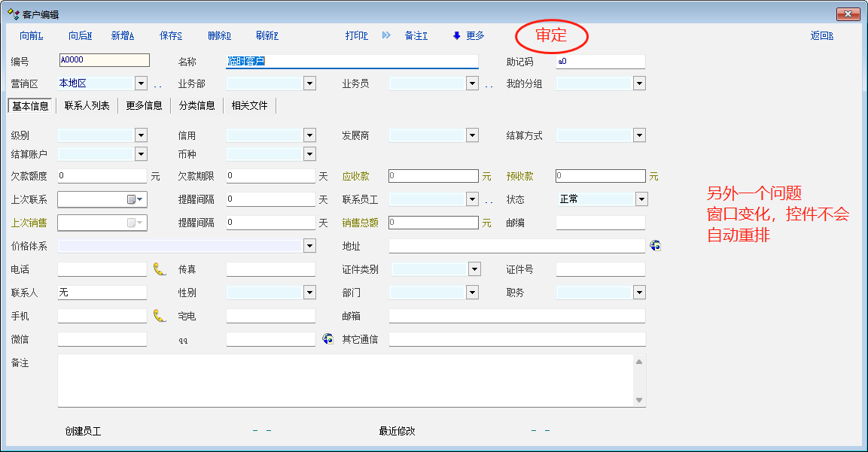Click the 客户编辑 window title icon
Viewport: 868px width, 452px height.
pos(13,14)
